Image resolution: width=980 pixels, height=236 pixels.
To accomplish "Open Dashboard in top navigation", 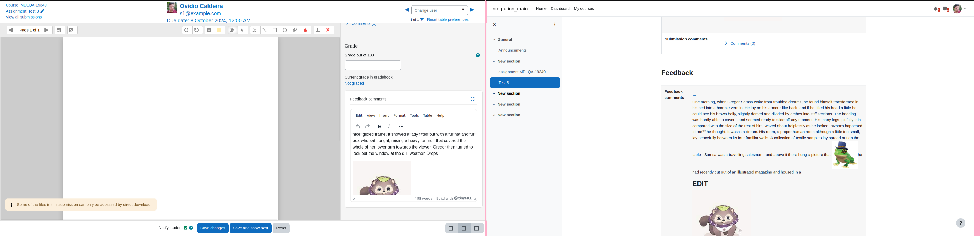I will point(560,8).
